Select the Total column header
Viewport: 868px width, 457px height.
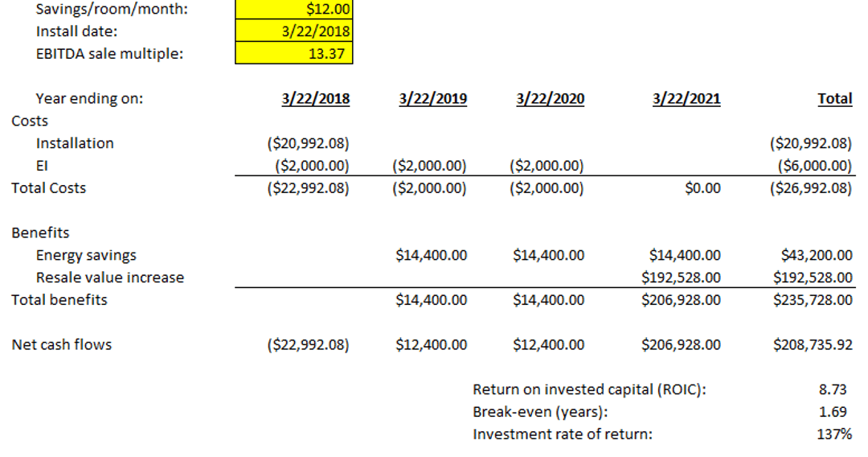834,99
